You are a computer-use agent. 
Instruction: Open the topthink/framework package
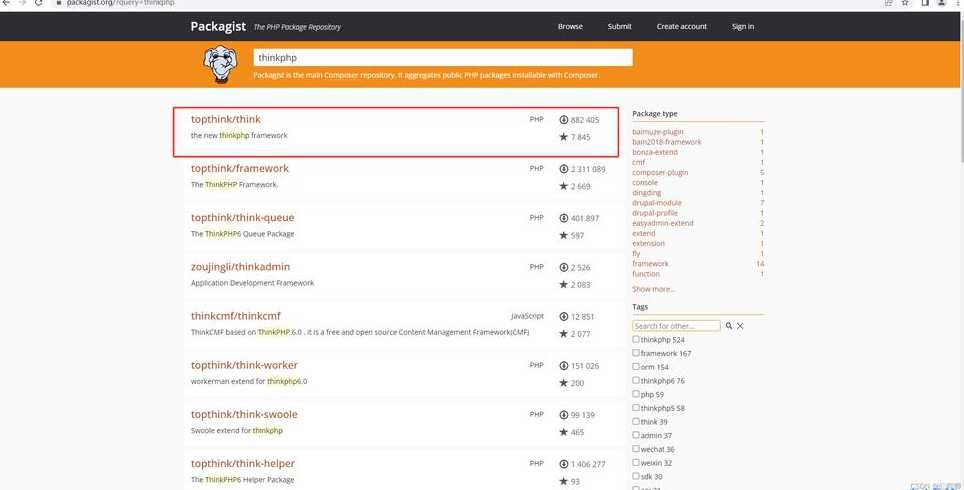240,168
